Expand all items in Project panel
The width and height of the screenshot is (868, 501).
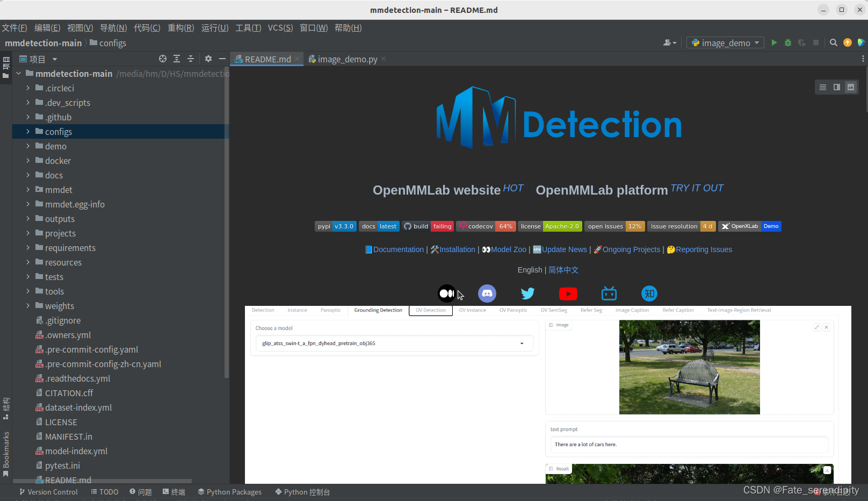pos(177,59)
